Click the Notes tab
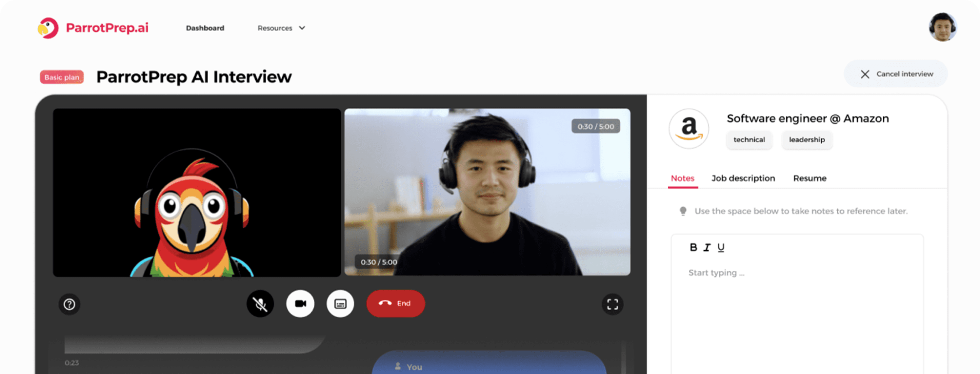Viewport: 980px width, 374px height. pyautogui.click(x=683, y=178)
